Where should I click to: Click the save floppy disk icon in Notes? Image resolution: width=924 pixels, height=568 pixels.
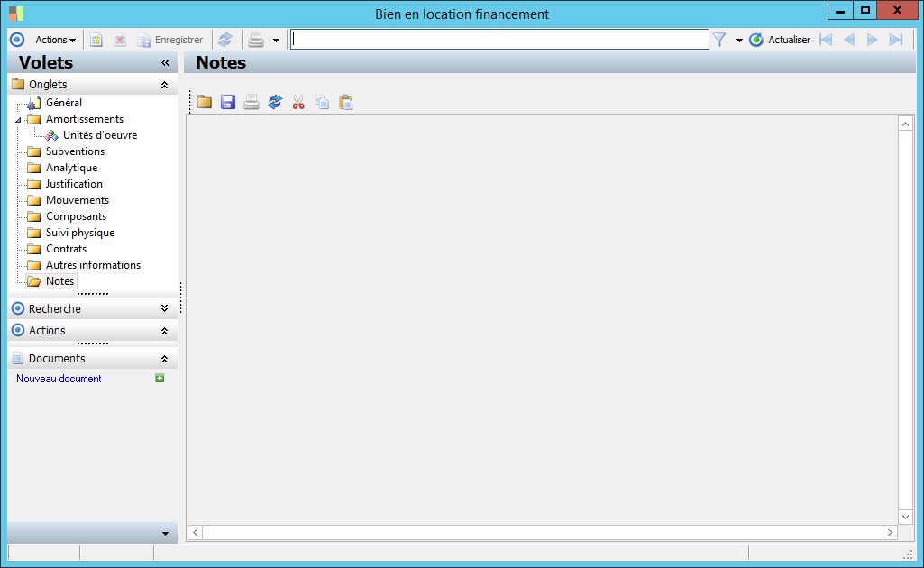tap(228, 102)
